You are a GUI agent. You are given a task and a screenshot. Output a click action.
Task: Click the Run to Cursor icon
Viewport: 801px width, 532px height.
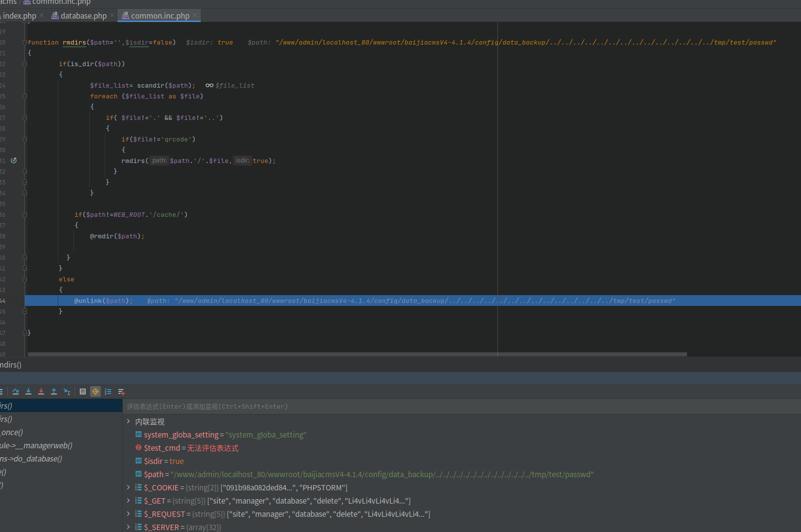tap(67, 392)
